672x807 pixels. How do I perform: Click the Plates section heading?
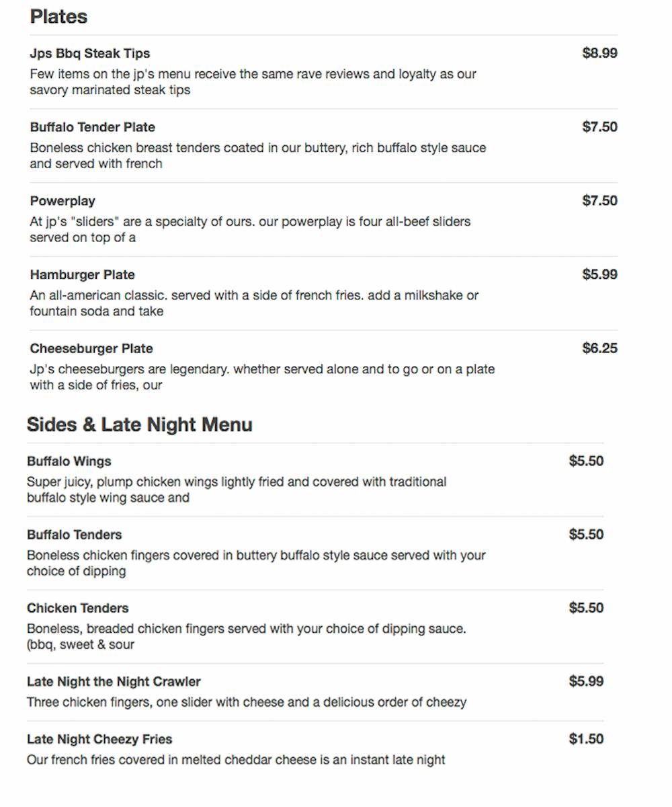[x=58, y=17]
